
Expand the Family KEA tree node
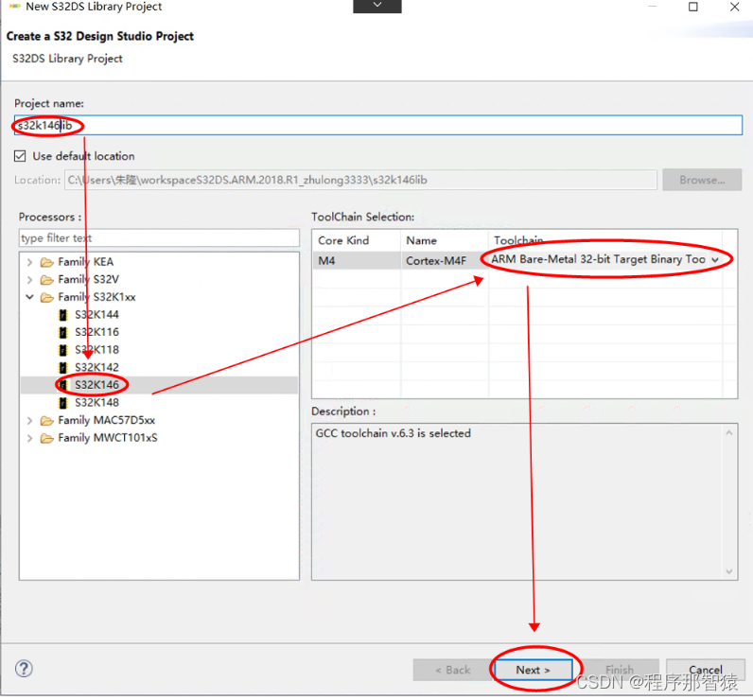coord(29,262)
